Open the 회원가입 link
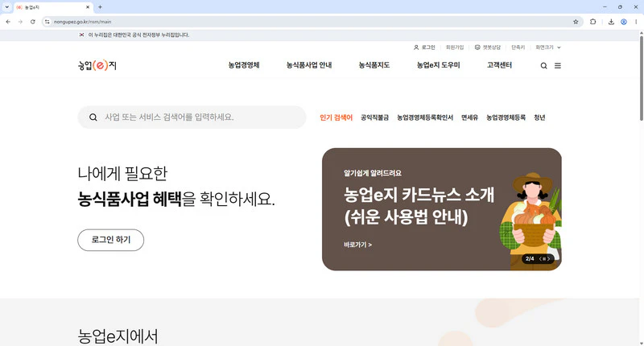This screenshot has height=346, width=644. 455,47
